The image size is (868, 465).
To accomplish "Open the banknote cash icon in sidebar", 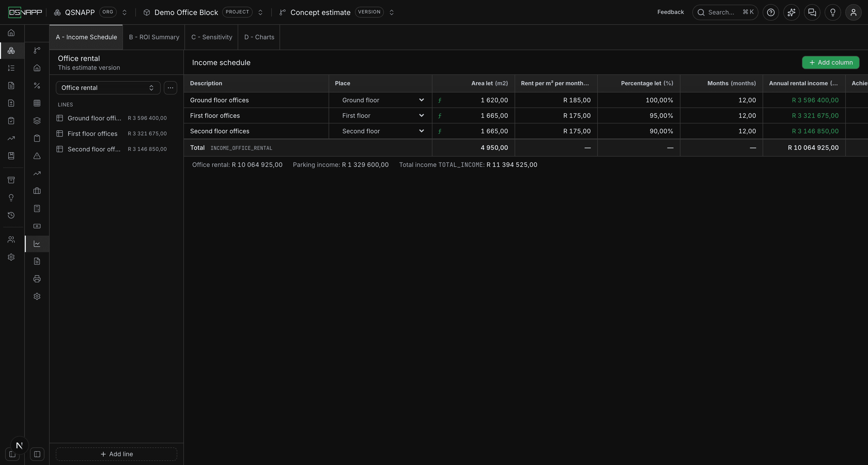I will (x=37, y=226).
